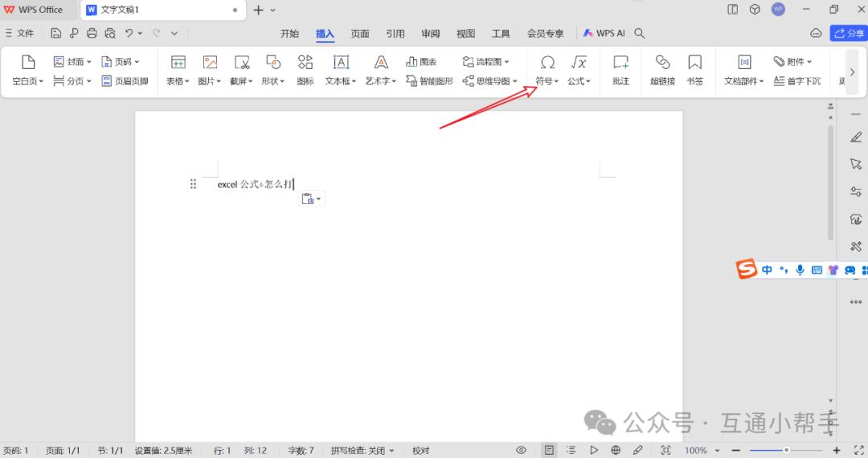
Task: Open 文档部件 document parts dropdown
Action: coord(744,70)
